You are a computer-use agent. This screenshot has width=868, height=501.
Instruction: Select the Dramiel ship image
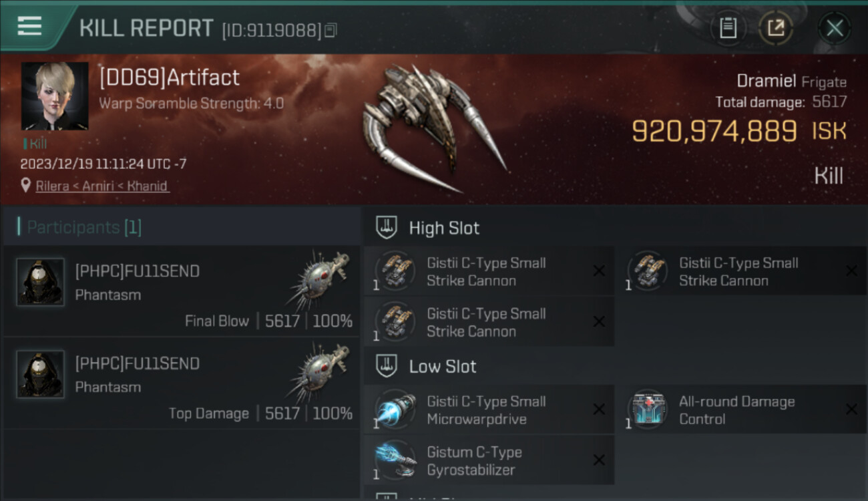434,128
